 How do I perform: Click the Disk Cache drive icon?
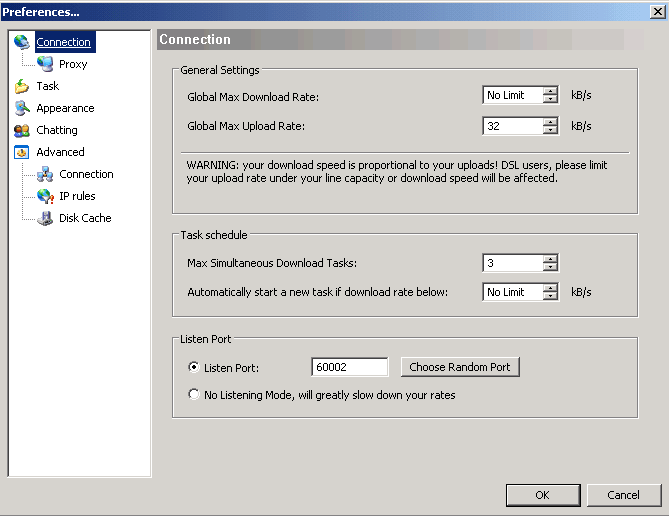pos(45,219)
